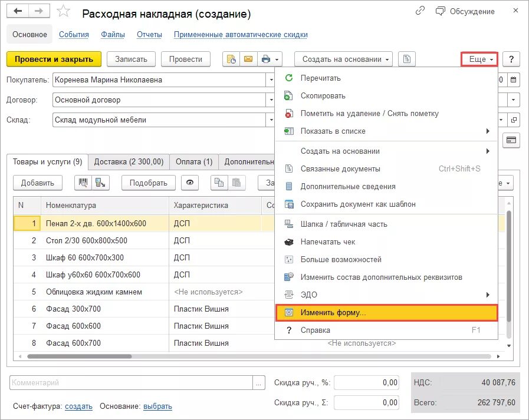Open Справка from the menu
This screenshot has height=420, width=529.
click(x=387, y=330)
